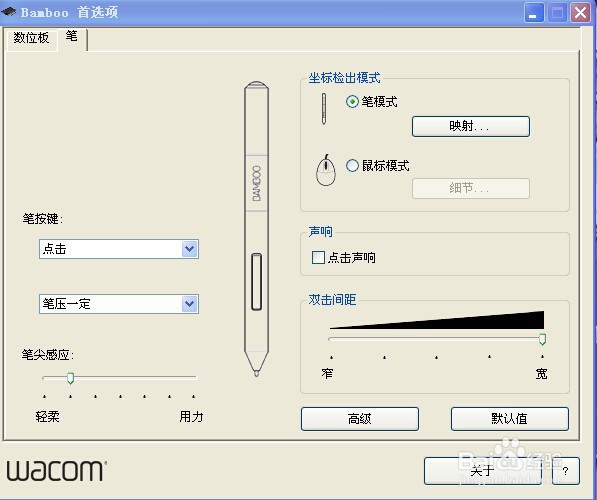Open the 映射... mapping dialog
597x500 pixels.
click(x=471, y=126)
